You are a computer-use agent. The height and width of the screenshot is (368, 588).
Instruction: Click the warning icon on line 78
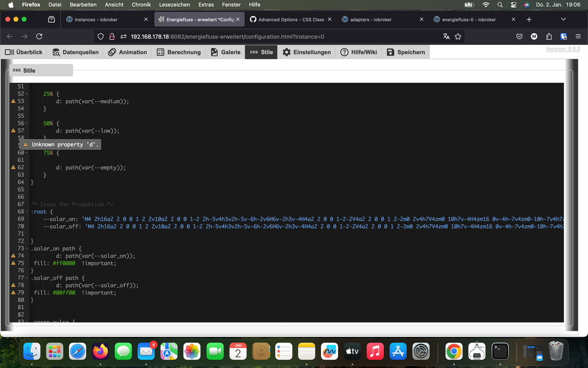pyautogui.click(x=14, y=285)
